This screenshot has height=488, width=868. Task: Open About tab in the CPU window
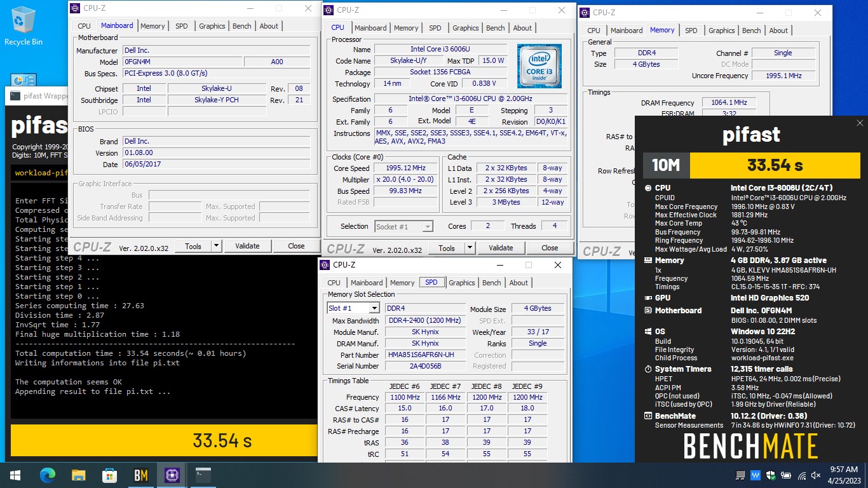click(x=522, y=28)
